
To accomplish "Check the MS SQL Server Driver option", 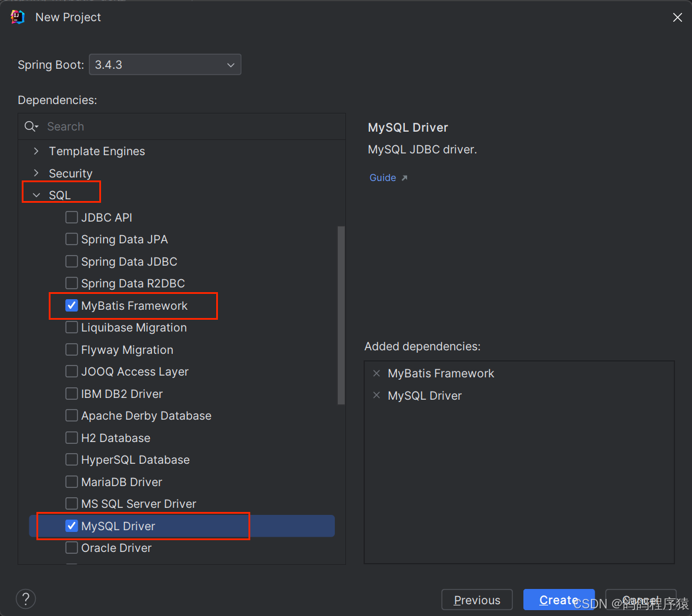I will point(72,503).
